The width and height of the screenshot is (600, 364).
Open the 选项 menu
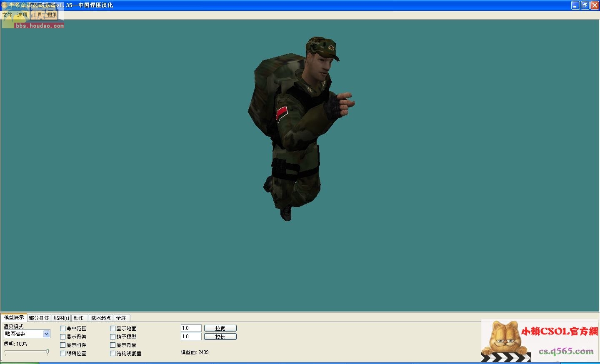tap(22, 15)
